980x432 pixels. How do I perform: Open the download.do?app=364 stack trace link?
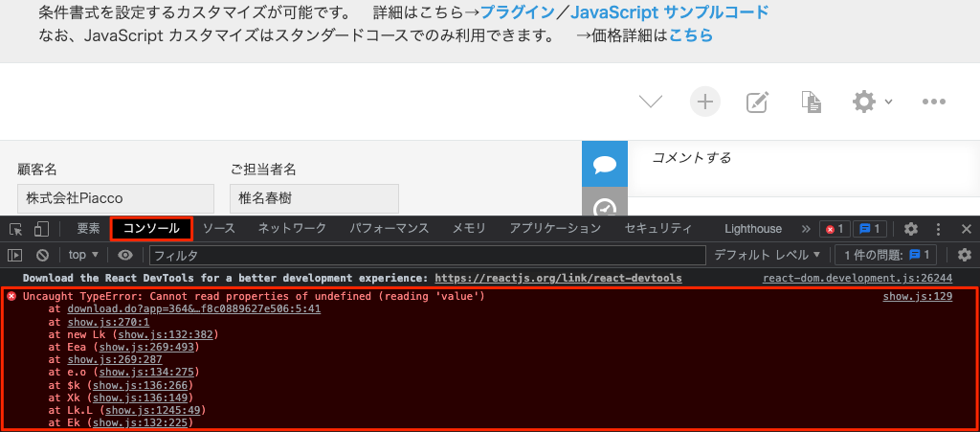click(x=193, y=308)
